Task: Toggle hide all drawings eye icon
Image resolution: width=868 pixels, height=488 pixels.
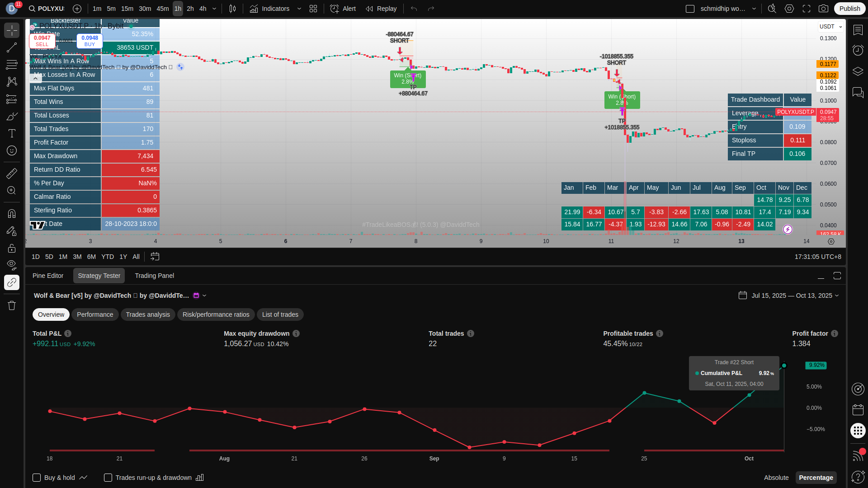Action: tap(12, 264)
